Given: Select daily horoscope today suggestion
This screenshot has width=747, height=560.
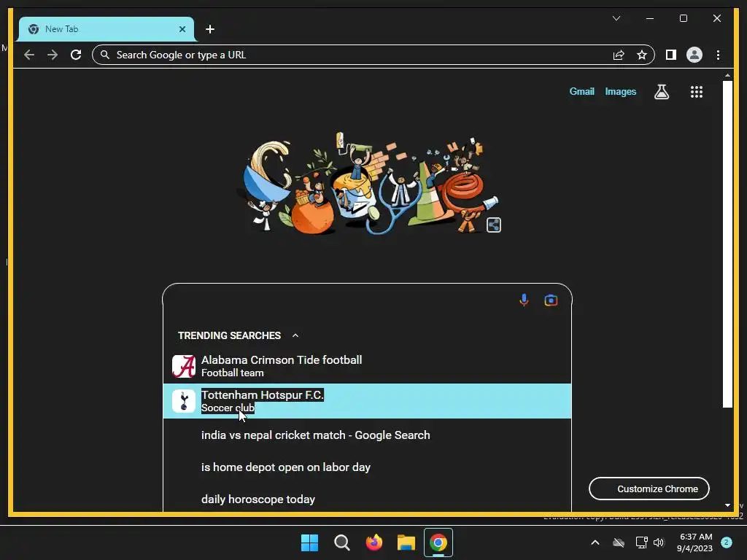Looking at the screenshot, I should click(367, 499).
